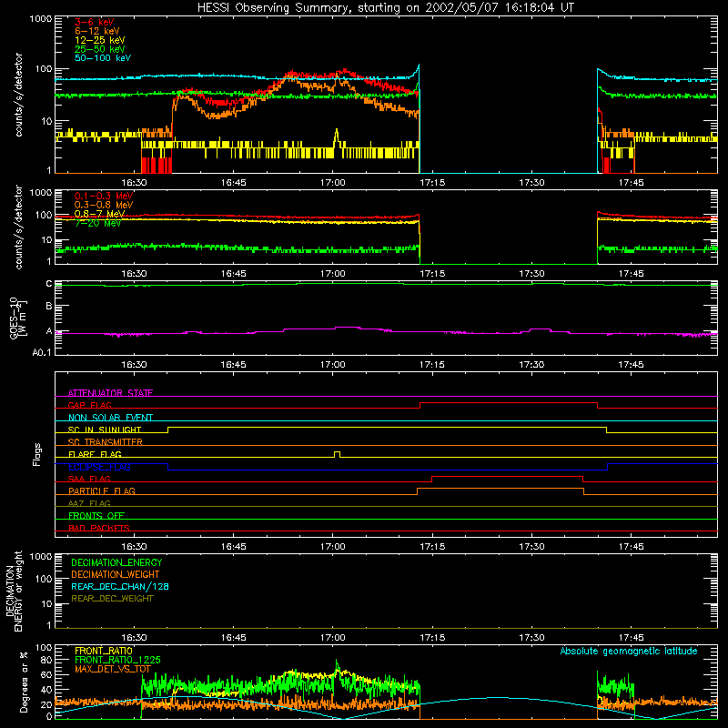728x728 pixels.
Task: Select the PARTICLE_FLAG label
Action: click(102, 490)
